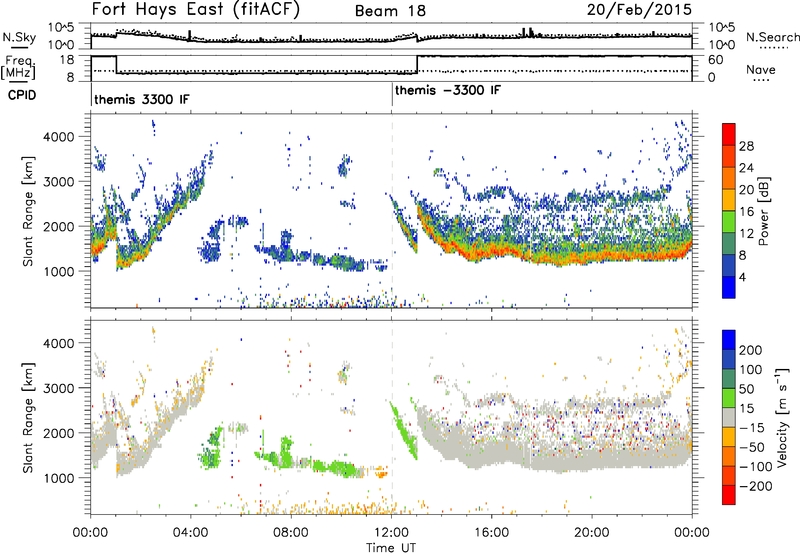This screenshot has height=554, width=800.
Task: Click the '16' label on Power color bar
Action: (746, 211)
